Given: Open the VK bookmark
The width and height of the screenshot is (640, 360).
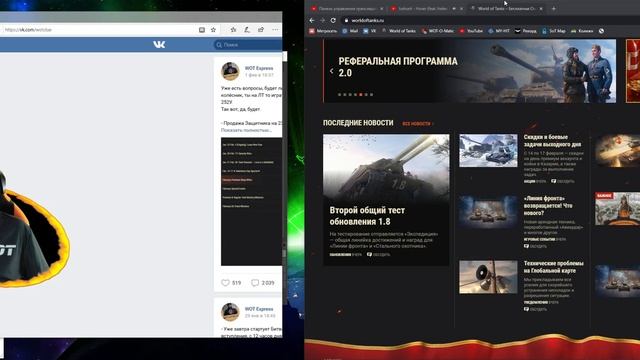Looking at the screenshot, I should (369, 31).
